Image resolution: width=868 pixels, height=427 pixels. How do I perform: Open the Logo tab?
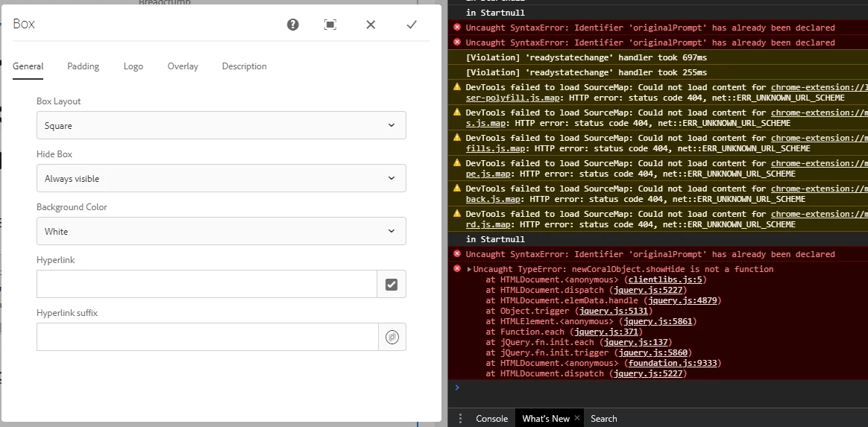pyautogui.click(x=133, y=66)
